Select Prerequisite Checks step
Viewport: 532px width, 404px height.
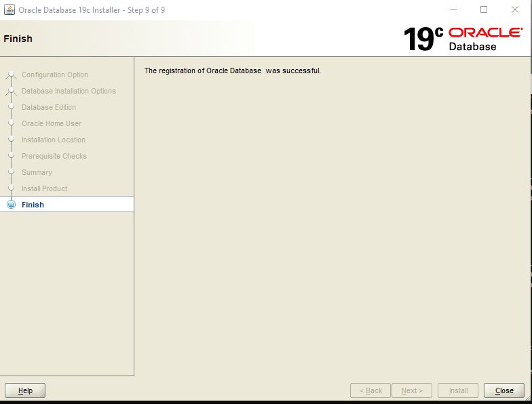click(x=54, y=156)
